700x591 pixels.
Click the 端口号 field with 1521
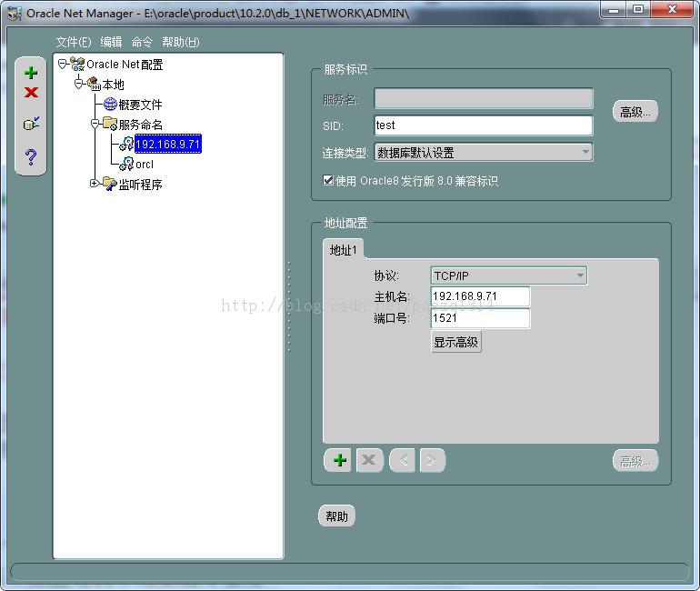point(480,318)
